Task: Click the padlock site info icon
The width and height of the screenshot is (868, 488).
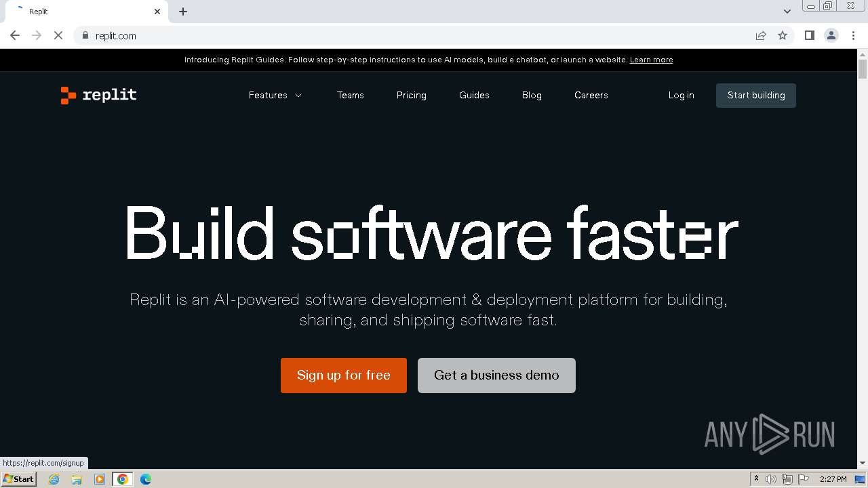Action: [x=85, y=35]
